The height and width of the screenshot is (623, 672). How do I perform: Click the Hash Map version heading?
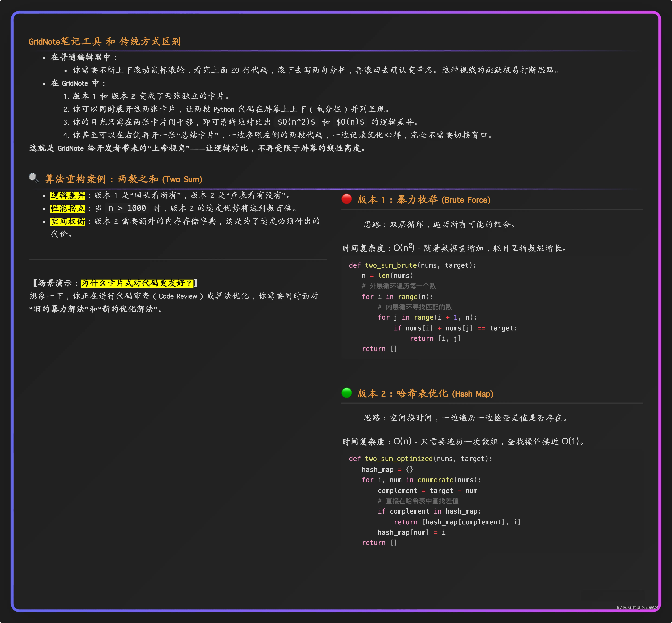click(x=425, y=393)
